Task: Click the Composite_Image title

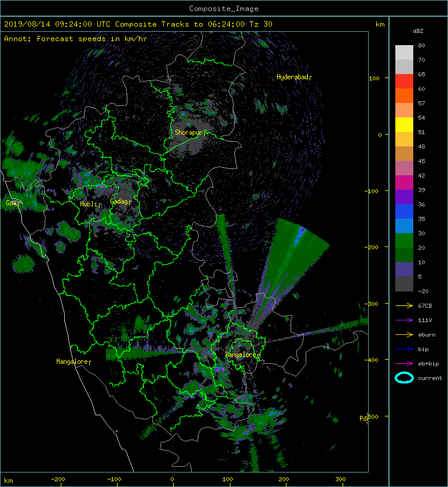Action: click(x=224, y=9)
